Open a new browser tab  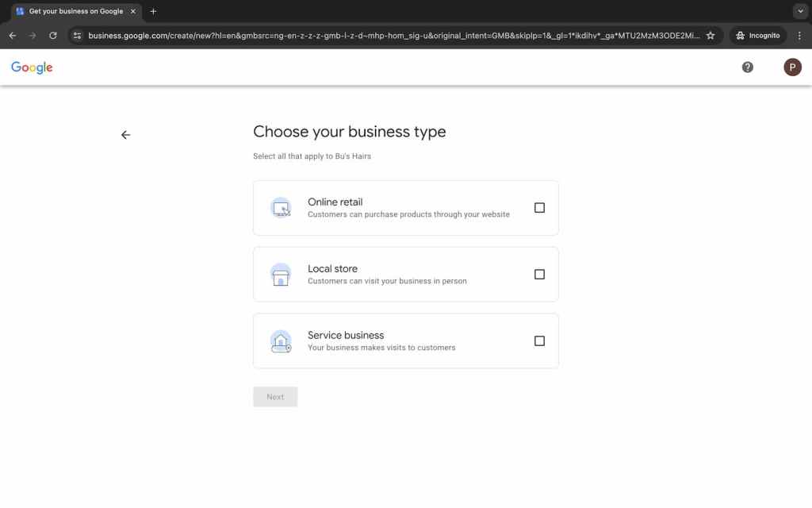tap(153, 10)
